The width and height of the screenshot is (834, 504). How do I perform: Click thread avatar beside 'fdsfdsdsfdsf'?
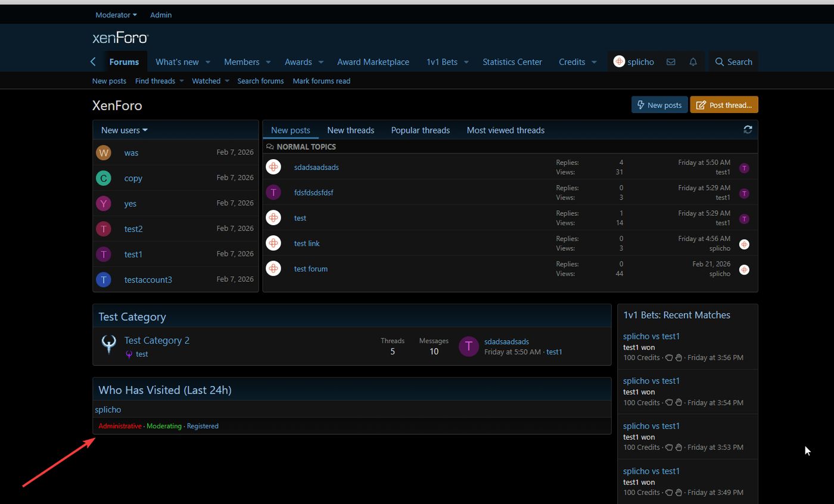(273, 192)
